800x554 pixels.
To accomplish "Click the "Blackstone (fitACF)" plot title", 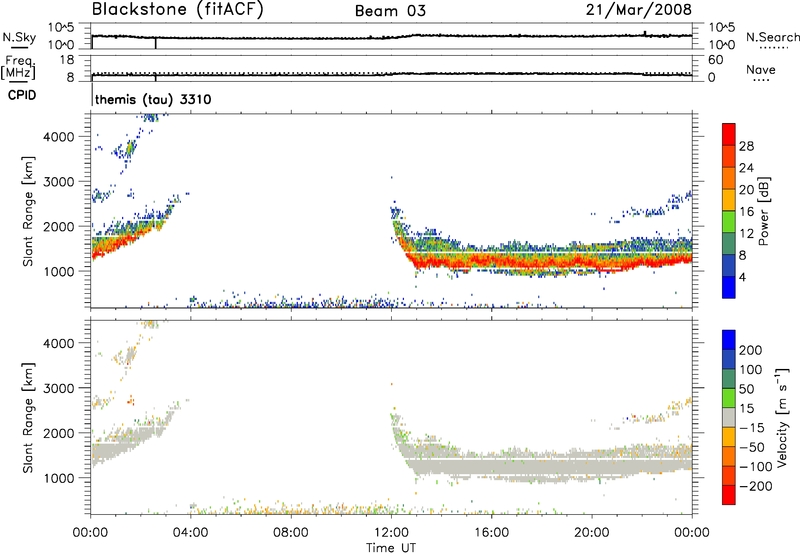I will click(177, 9).
